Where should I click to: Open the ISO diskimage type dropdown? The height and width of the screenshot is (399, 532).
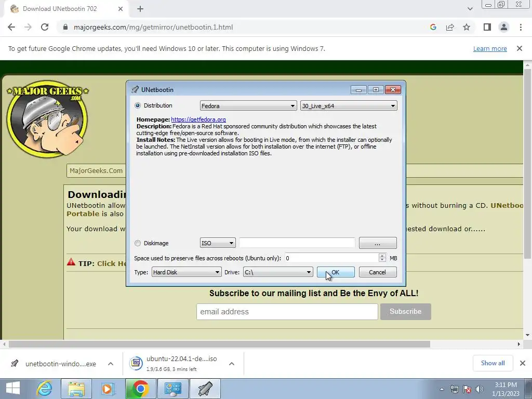click(218, 243)
